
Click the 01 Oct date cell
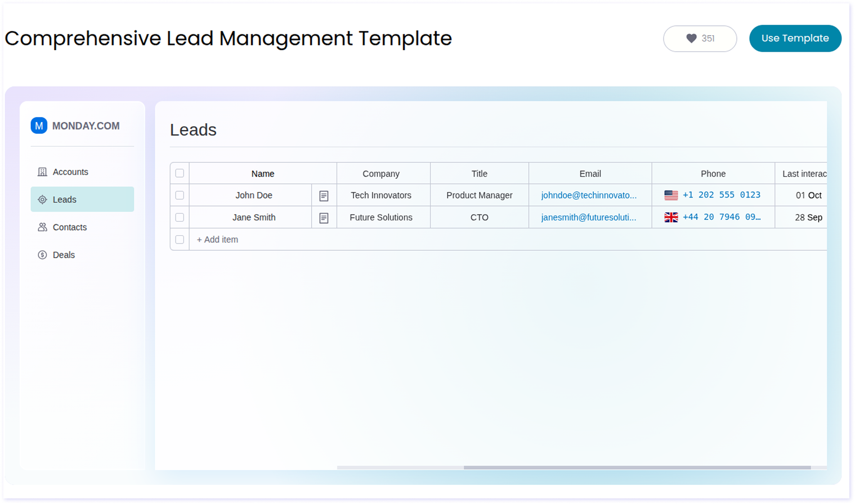click(x=801, y=195)
